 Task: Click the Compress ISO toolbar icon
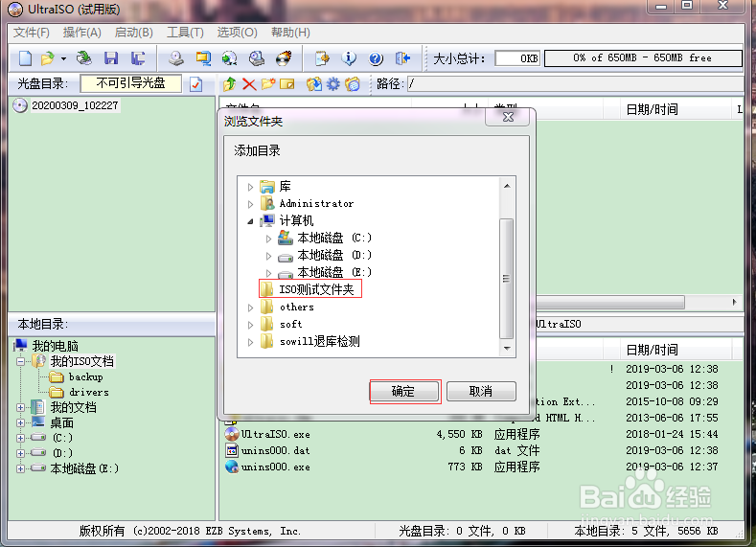[x=203, y=58]
